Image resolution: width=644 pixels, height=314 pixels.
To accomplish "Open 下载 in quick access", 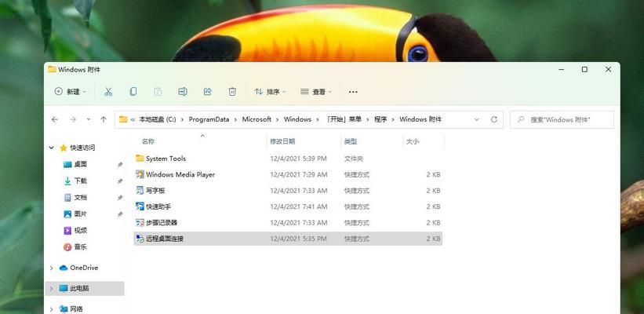I will 81,181.
